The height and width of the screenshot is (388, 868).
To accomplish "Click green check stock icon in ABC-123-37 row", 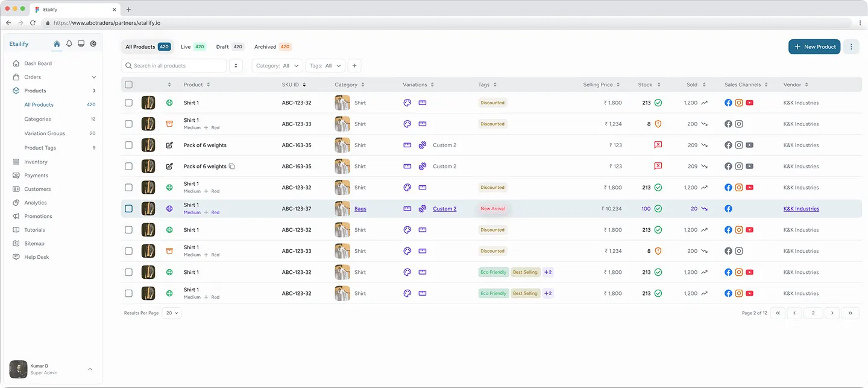I will (x=658, y=209).
